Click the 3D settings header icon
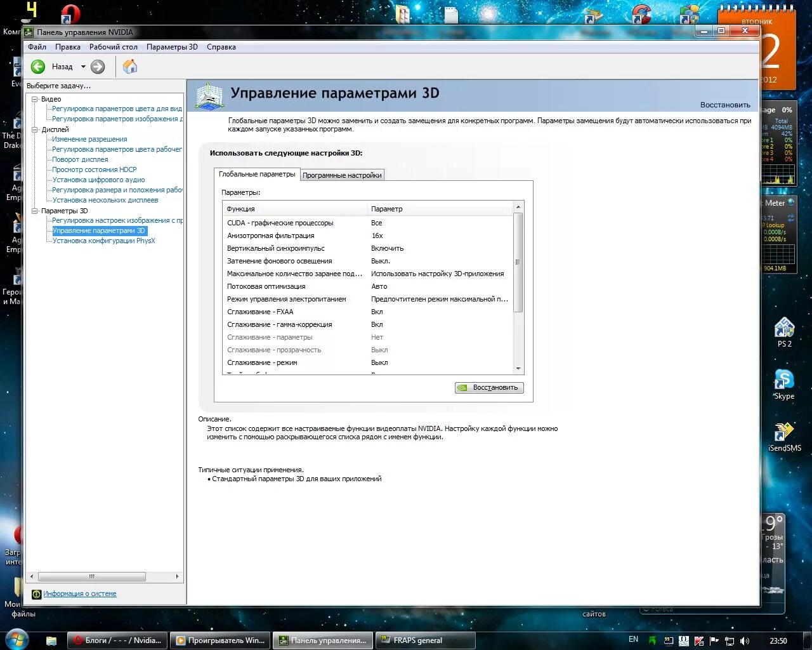 click(x=209, y=96)
